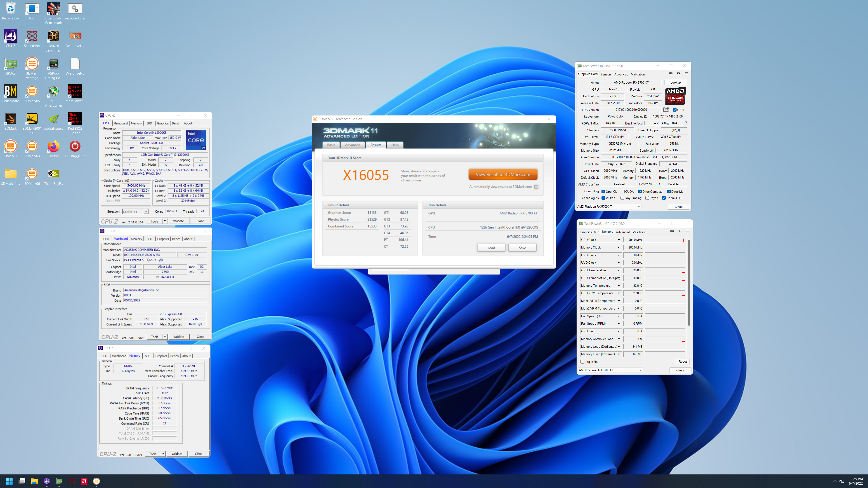Expand the GPU Load sensor dropdown
Viewport: 868px width, 488px height.
tap(619, 331)
